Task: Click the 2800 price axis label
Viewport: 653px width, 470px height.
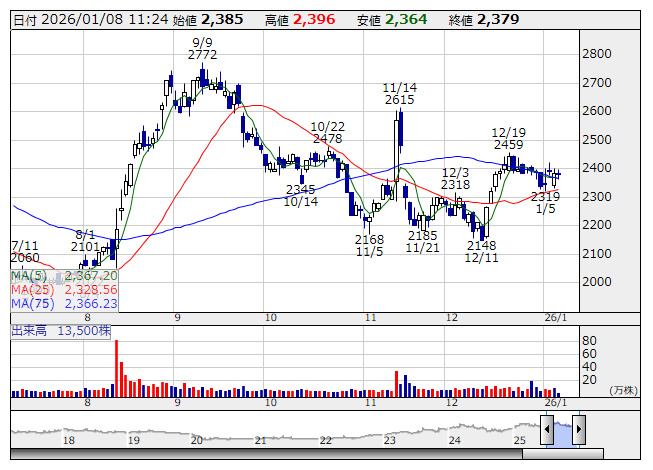Action: pos(597,54)
